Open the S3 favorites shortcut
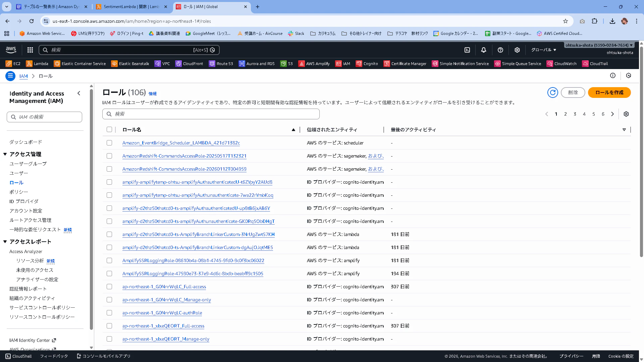The width and height of the screenshot is (644, 362). coord(287,64)
